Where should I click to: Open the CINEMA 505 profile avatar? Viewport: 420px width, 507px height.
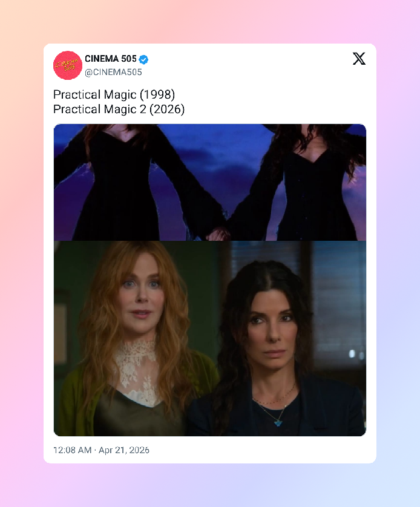click(68, 65)
